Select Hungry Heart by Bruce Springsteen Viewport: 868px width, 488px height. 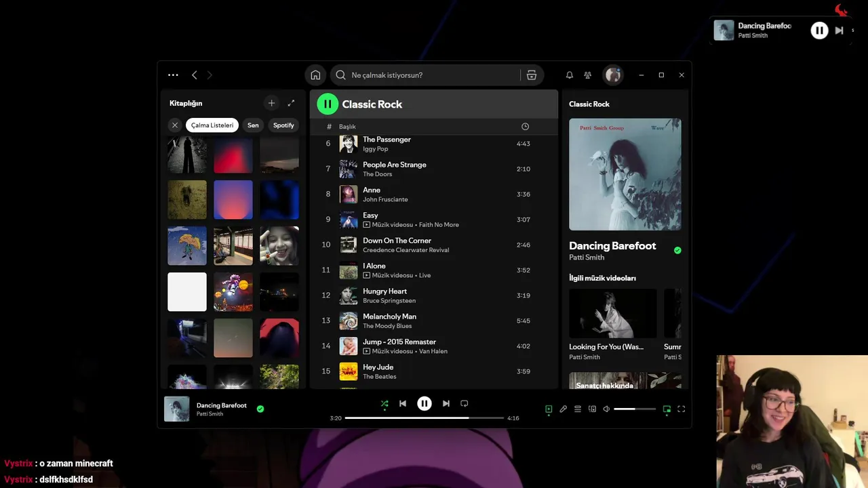tap(434, 296)
